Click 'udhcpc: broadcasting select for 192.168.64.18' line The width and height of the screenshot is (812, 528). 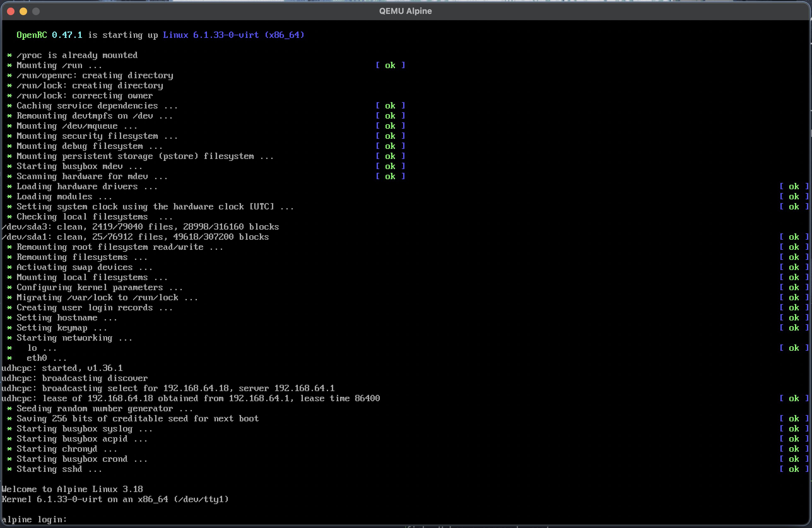[168, 388]
